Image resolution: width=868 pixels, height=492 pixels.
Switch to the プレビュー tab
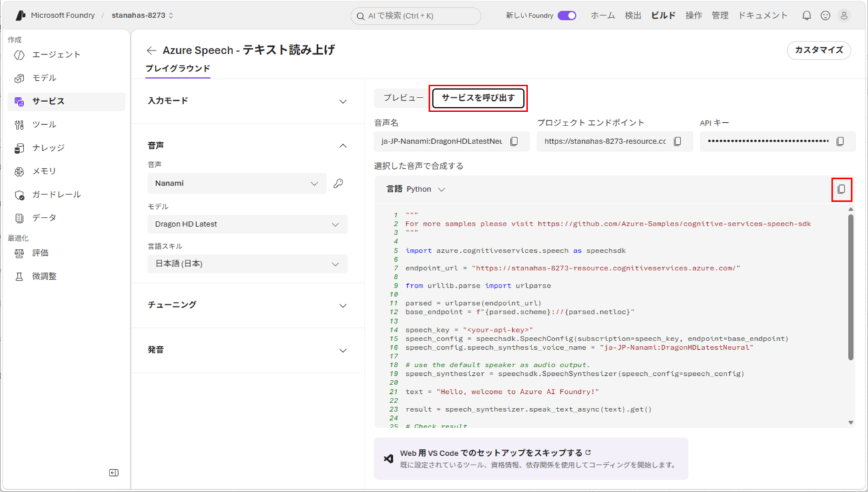pos(403,98)
